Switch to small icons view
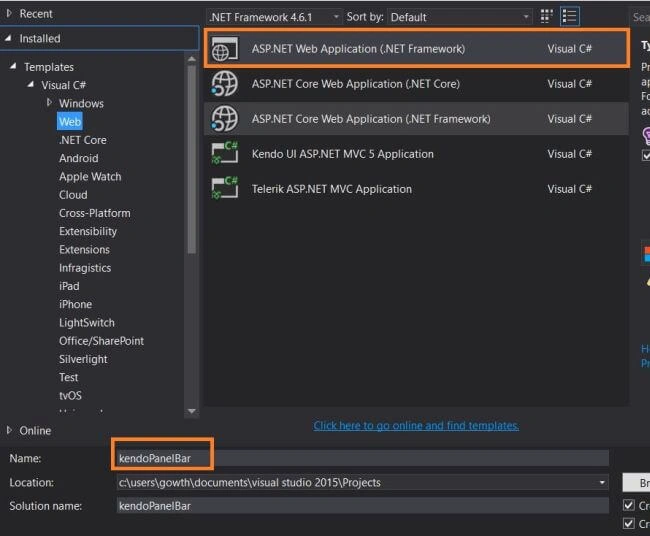Image resolution: width=650 pixels, height=536 pixels. click(546, 17)
